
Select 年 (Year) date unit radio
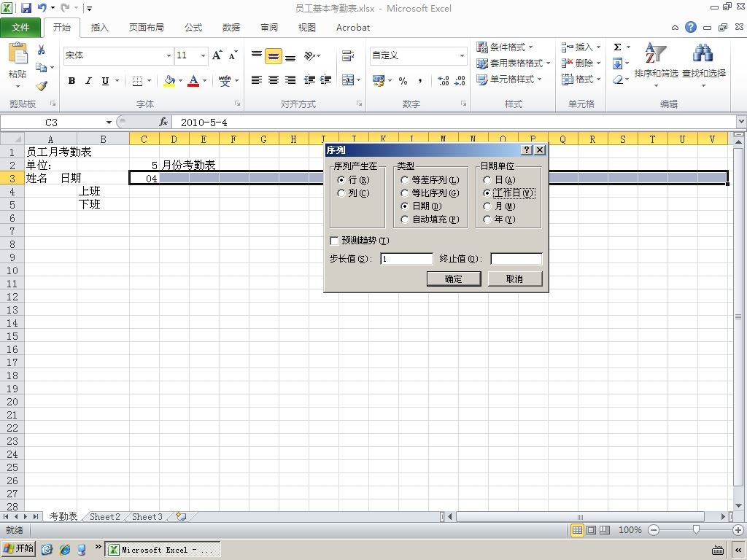pyautogui.click(x=487, y=219)
